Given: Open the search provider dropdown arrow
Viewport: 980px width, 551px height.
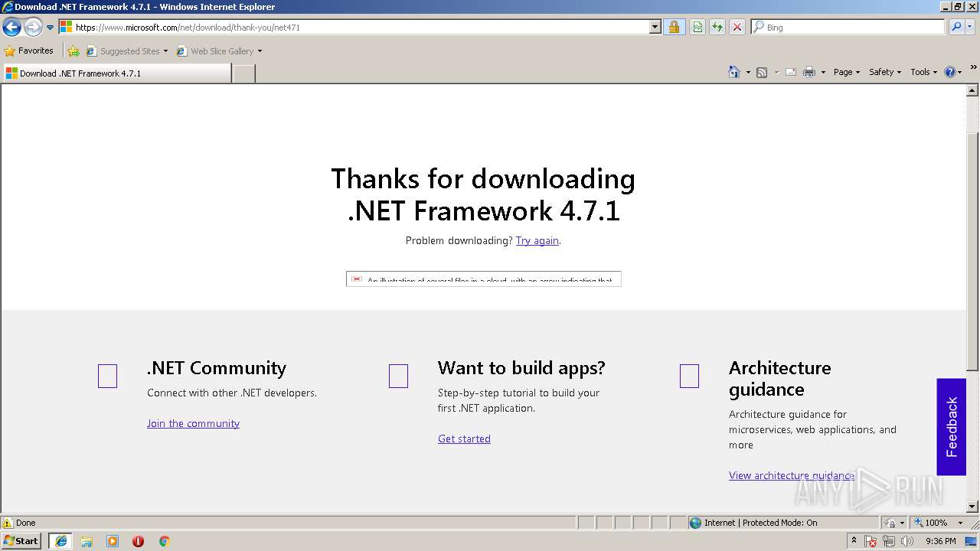Looking at the screenshot, I should 971,27.
